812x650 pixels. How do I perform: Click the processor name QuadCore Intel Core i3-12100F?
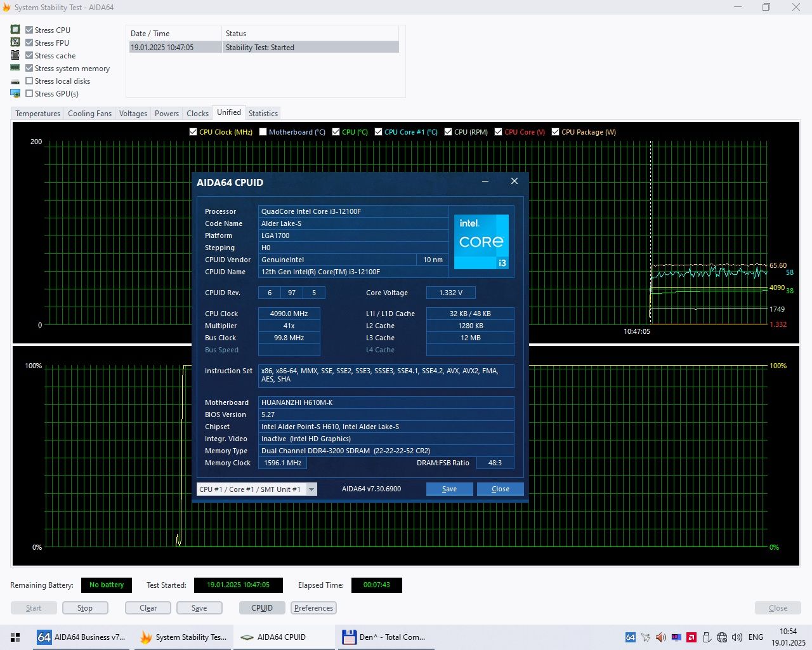[353, 211]
